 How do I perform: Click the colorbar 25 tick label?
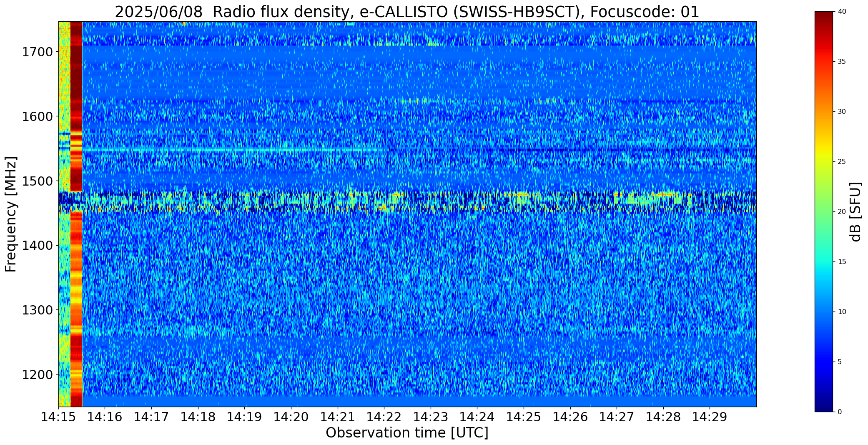click(842, 162)
